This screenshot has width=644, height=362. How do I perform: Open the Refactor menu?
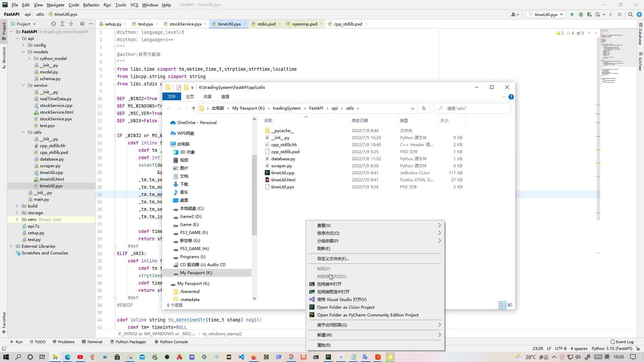tap(91, 5)
